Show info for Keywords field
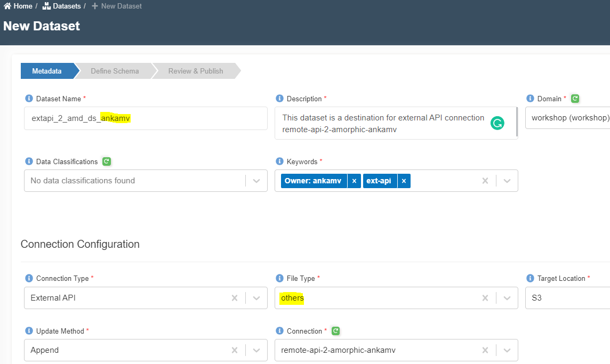610x364 pixels. (279, 161)
